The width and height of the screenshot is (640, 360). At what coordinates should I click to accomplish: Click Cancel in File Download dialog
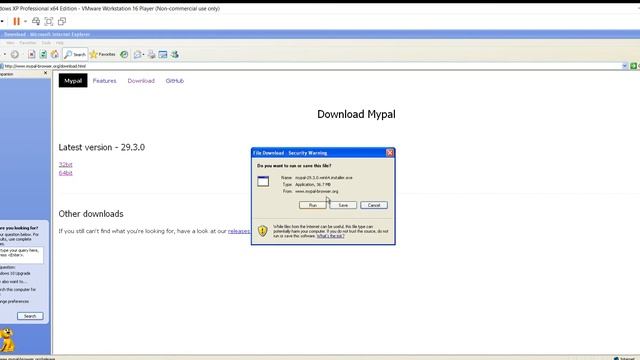[x=374, y=205]
